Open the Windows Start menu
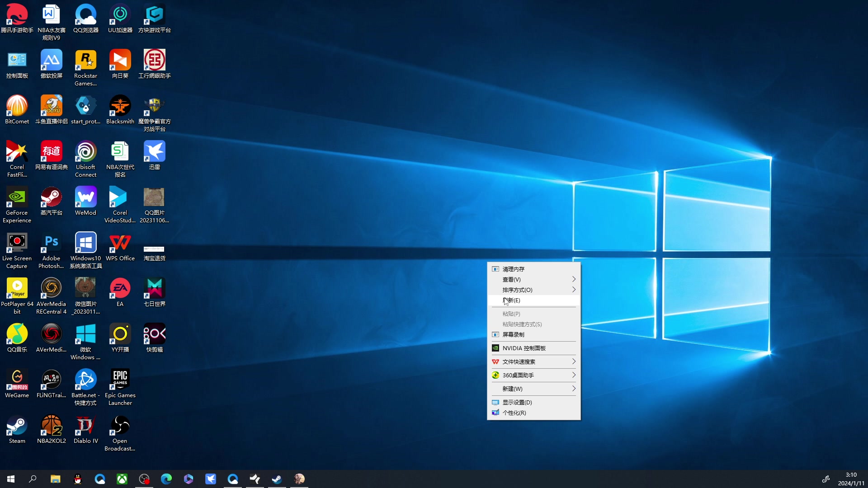Viewport: 868px width, 488px height. tap(11, 479)
